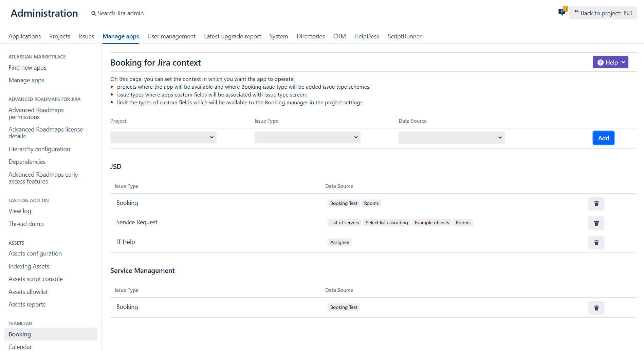Open the User management tab
Screen dimensions: 644x351
pyautogui.click(x=171, y=36)
